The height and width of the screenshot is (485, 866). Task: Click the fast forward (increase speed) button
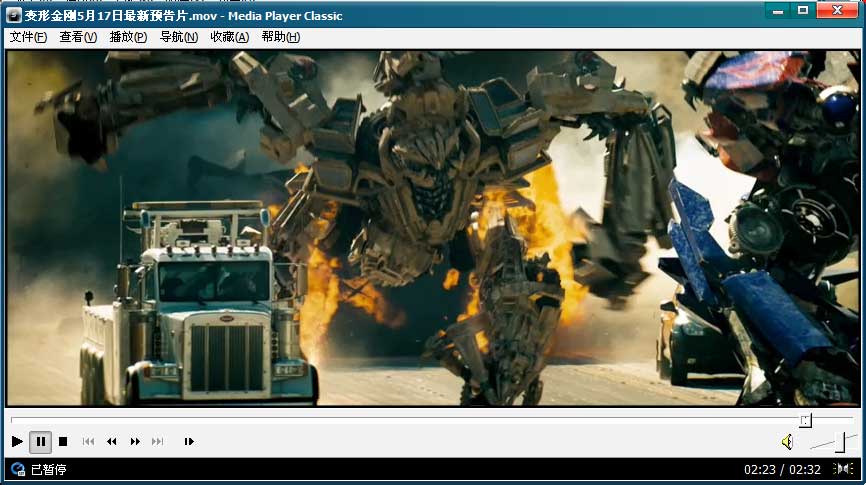click(x=135, y=441)
